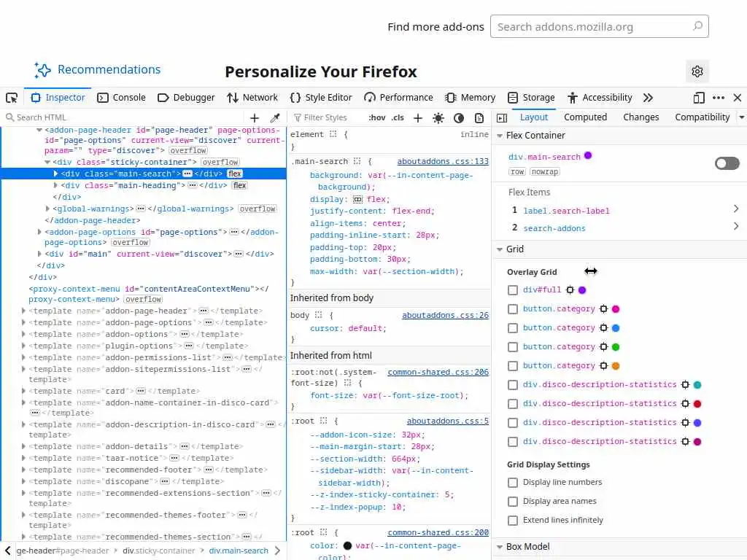Screen dimensions: 747x560
Task: Highlight the .main-search selector icon
Action: point(357,161)
